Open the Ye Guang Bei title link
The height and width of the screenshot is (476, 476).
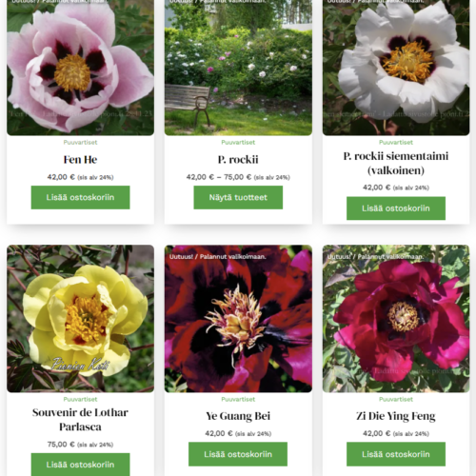(x=238, y=416)
